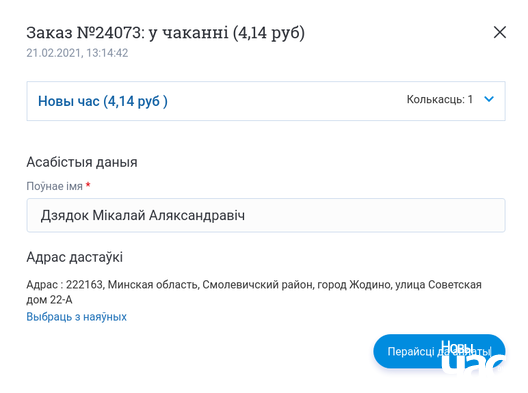Click the у чаканні status in the title
The height and width of the screenshot is (393, 528).
[188, 33]
